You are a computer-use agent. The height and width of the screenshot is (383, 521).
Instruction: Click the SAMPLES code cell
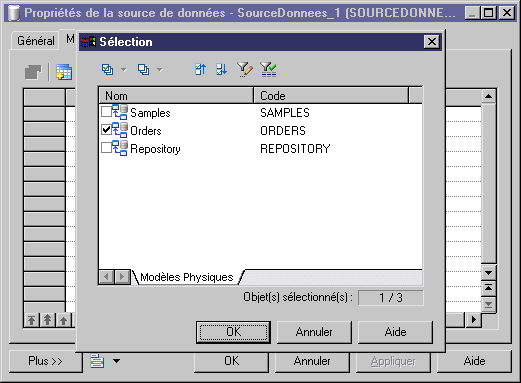285,113
